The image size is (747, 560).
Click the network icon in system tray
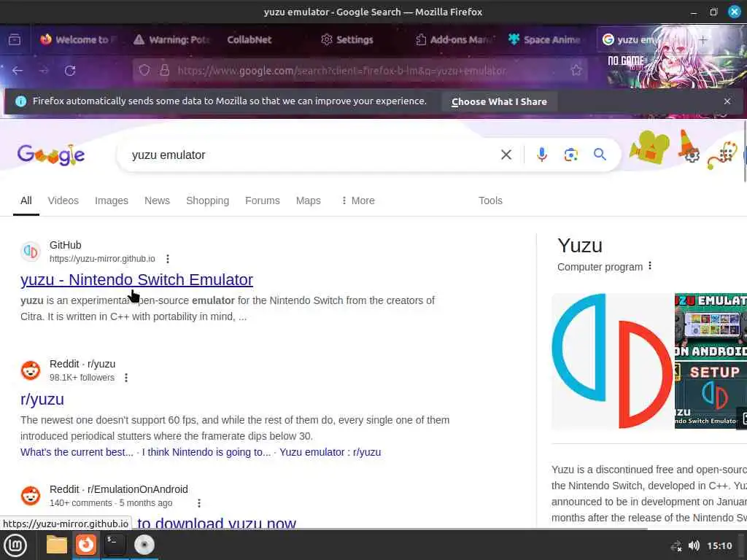676,546
